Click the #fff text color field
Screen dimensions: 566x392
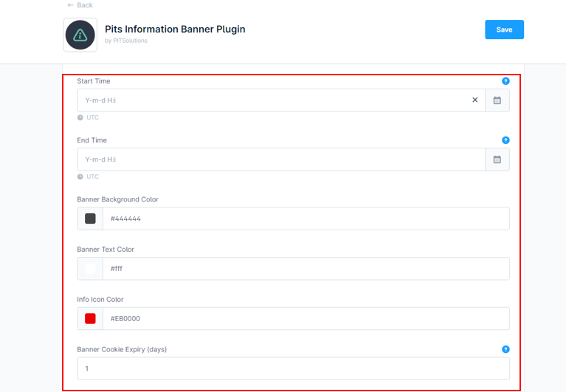[x=306, y=269]
